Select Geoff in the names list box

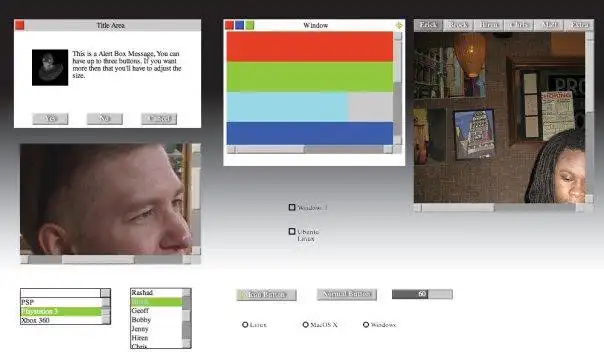tap(156, 310)
